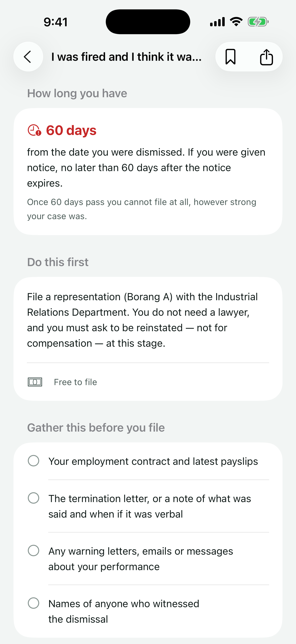Viewport: 296px width, 644px height.
Task: Tap the 9:41 clock in status bar
Action: 56,22
